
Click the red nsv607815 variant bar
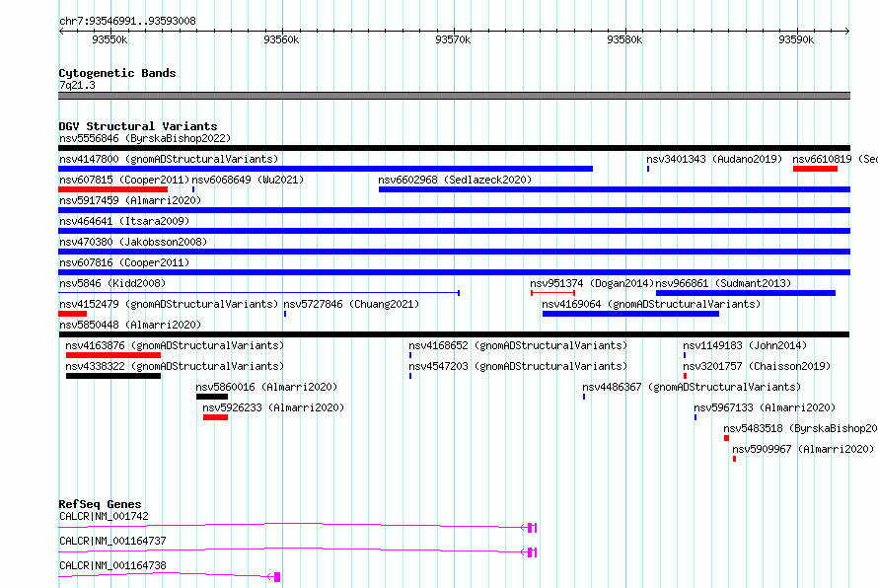click(x=113, y=189)
